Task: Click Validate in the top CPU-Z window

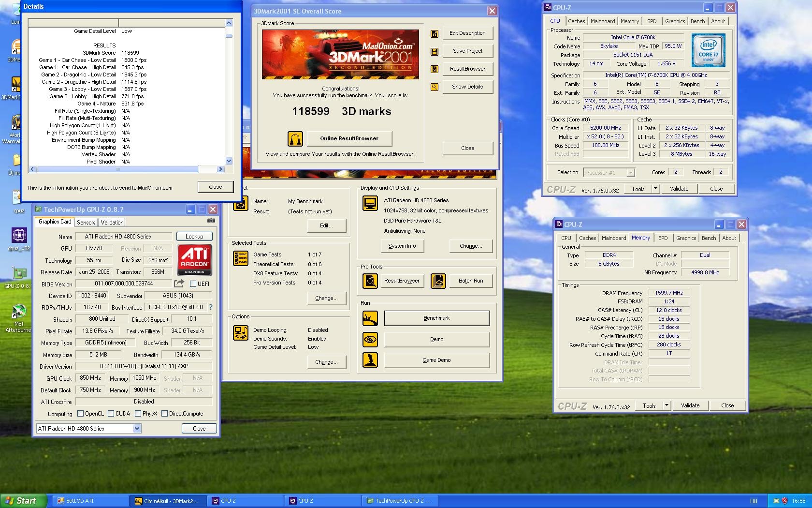Action: coord(679,189)
